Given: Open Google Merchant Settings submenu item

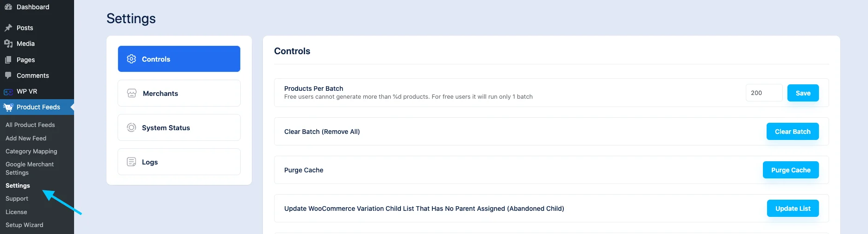Looking at the screenshot, I should click(30, 168).
